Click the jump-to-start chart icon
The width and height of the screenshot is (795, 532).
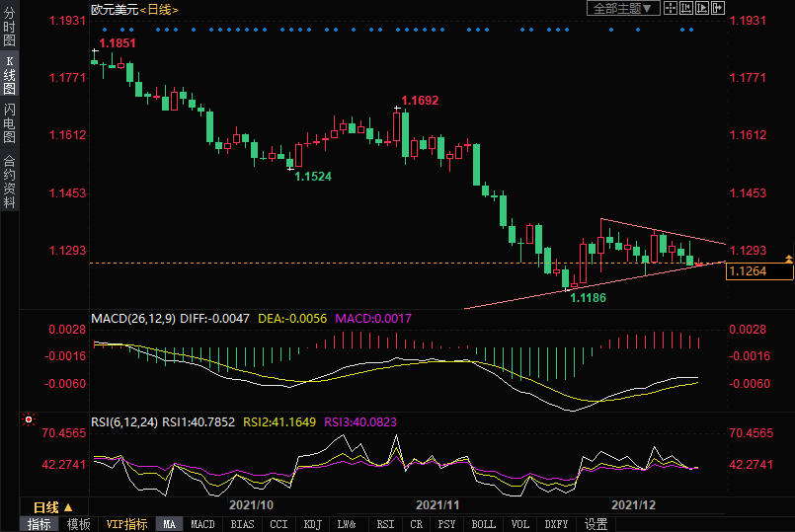686,8
